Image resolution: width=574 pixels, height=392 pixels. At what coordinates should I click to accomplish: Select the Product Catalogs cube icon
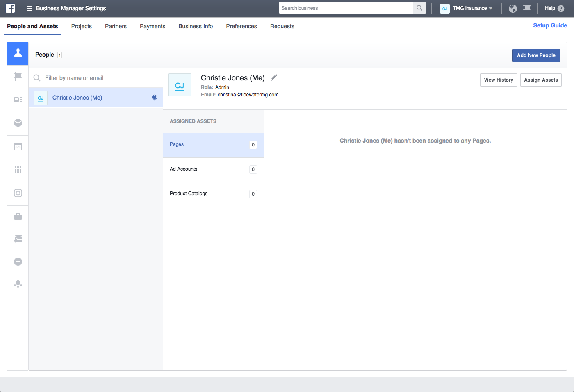pyautogui.click(x=18, y=123)
